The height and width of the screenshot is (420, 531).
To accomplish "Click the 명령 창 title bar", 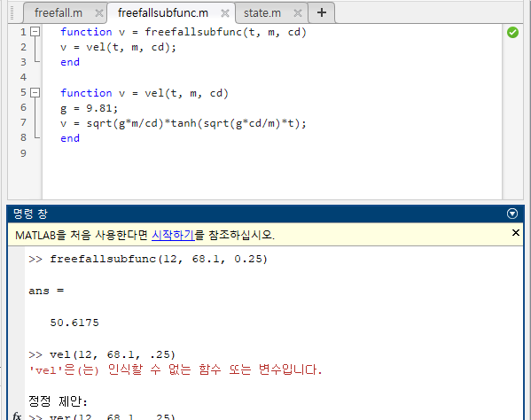I will click(x=265, y=214).
